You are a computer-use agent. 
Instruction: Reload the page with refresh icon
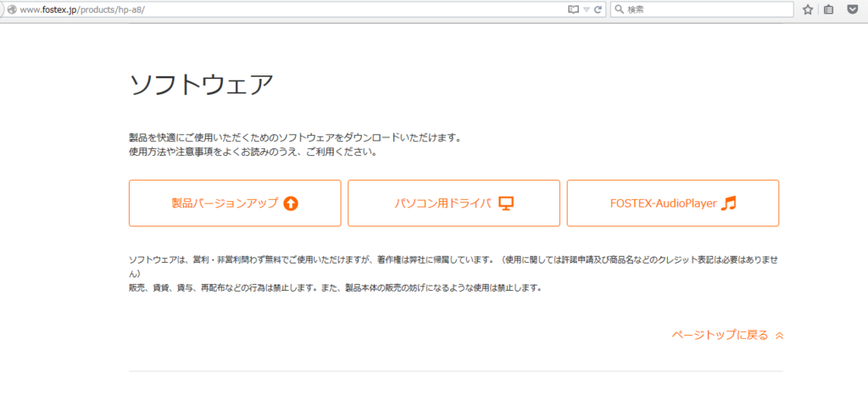click(598, 10)
